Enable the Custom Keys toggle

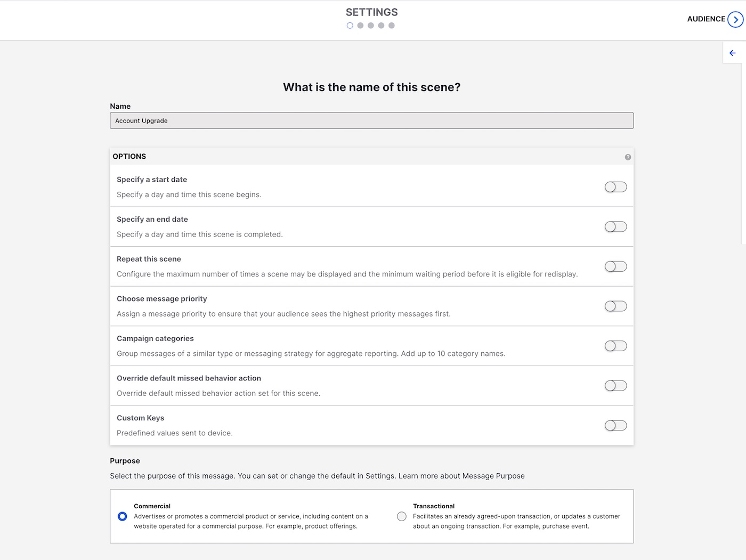pos(615,425)
